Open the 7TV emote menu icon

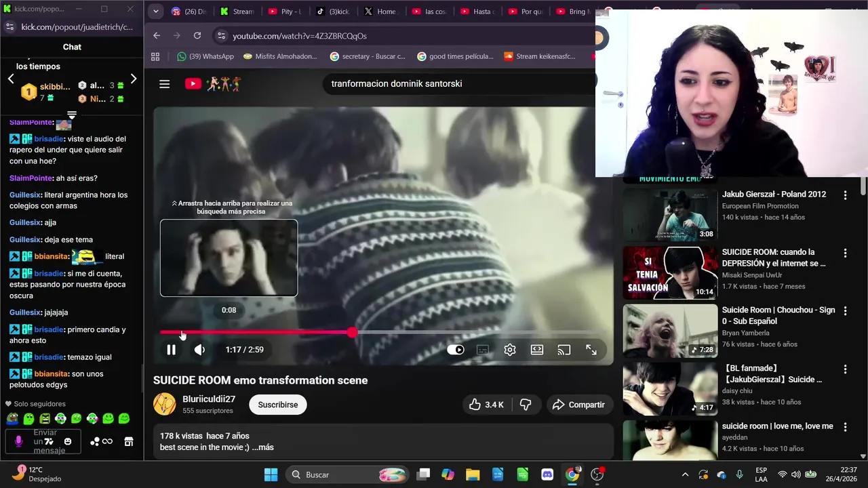(x=49, y=442)
